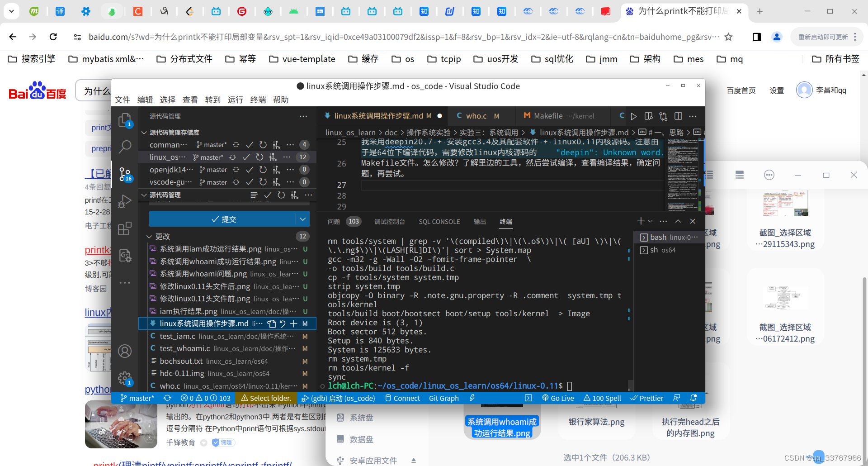
Task: Stage changes plus icon on linux系统调用操作步骤.md row
Action: [x=293, y=323]
